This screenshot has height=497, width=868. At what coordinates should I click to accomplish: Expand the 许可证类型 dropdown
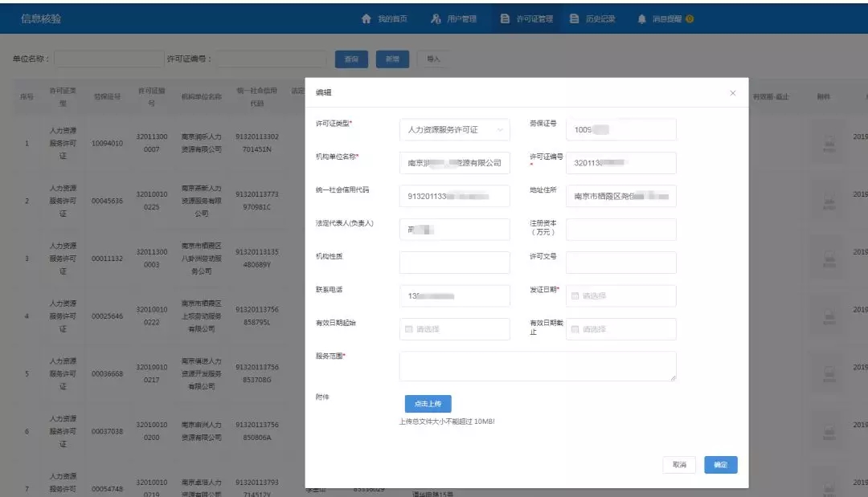tap(454, 129)
